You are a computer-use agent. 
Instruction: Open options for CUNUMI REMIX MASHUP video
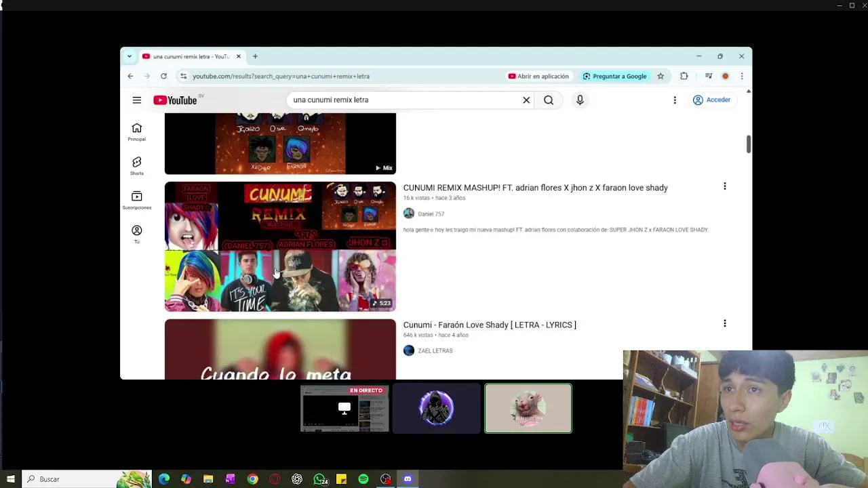click(724, 186)
